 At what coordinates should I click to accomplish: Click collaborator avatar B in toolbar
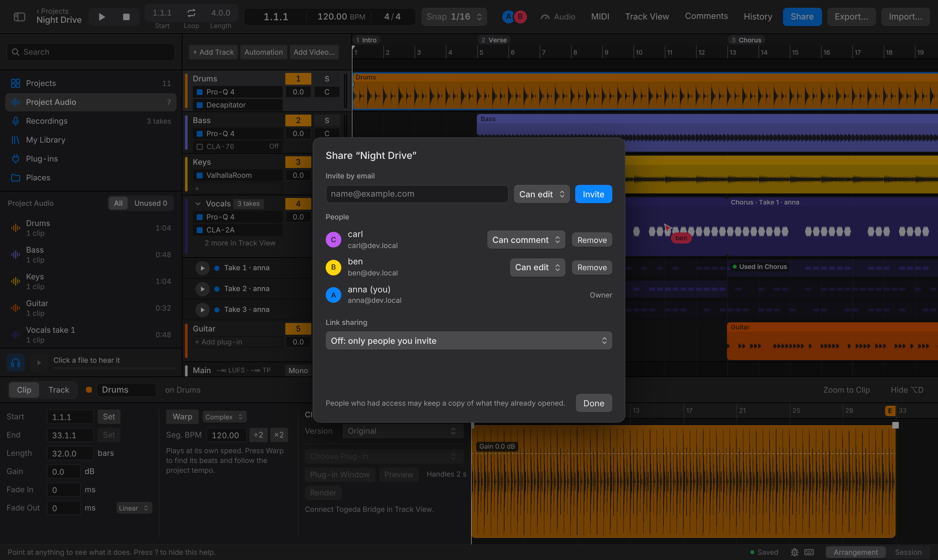point(520,17)
